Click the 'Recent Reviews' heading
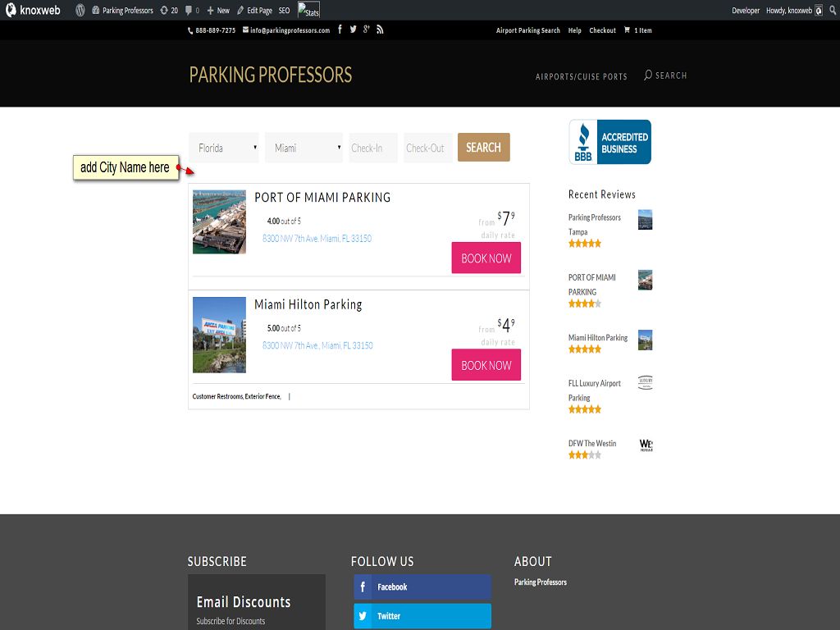The height and width of the screenshot is (630, 840). (x=601, y=194)
